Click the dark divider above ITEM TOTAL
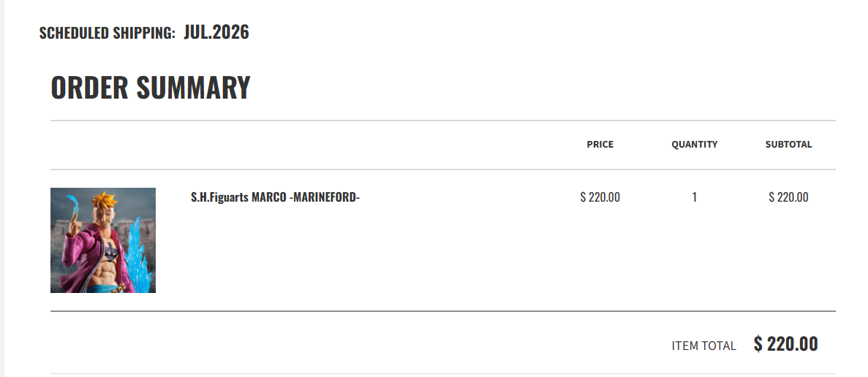 point(442,311)
